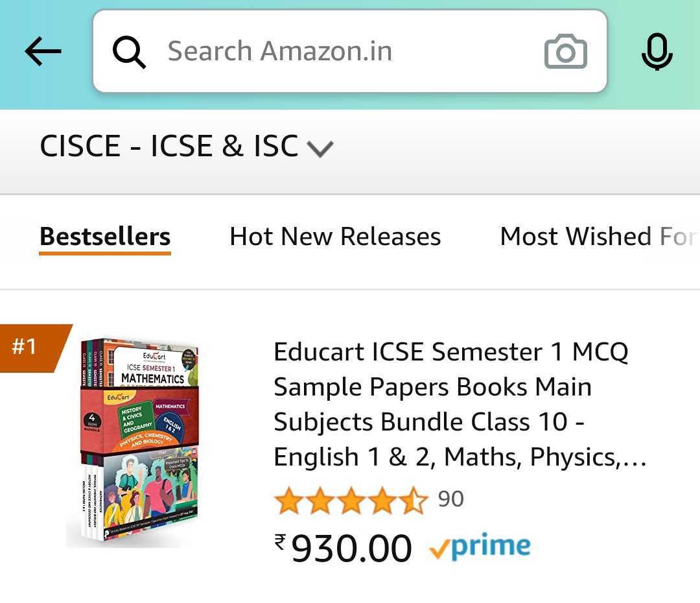This screenshot has width=700, height=603.
Task: Focus the Search Amazon.in text field
Action: [x=337, y=52]
